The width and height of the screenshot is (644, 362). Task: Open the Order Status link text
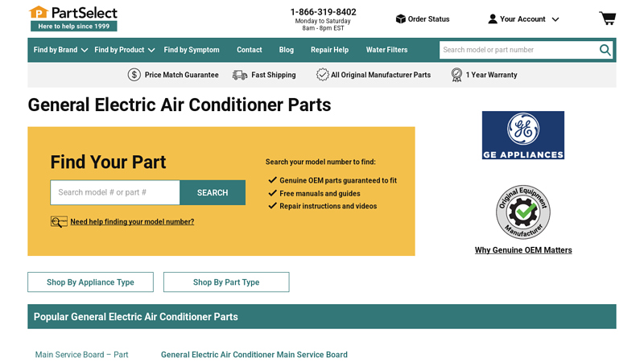coord(428,19)
